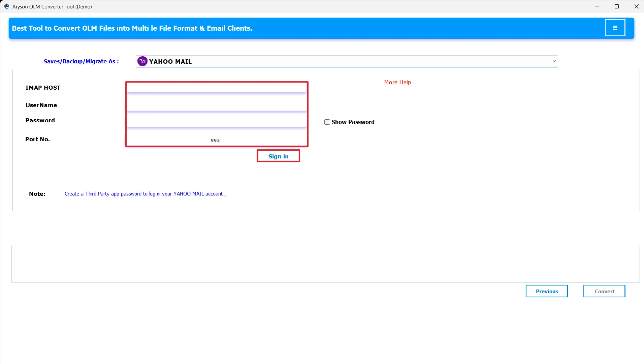Open the hamburger navigation menu
This screenshot has height=364, width=644.
[x=615, y=27]
